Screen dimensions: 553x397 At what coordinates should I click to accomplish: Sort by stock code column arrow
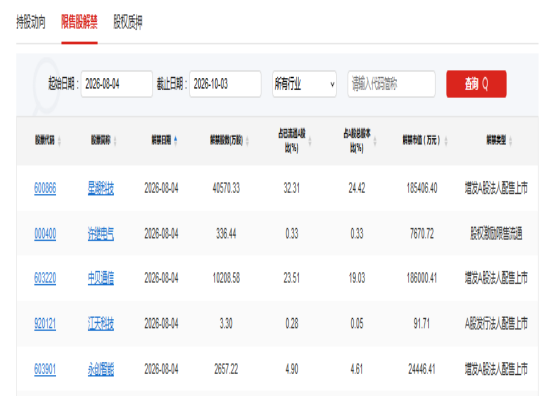(59, 141)
